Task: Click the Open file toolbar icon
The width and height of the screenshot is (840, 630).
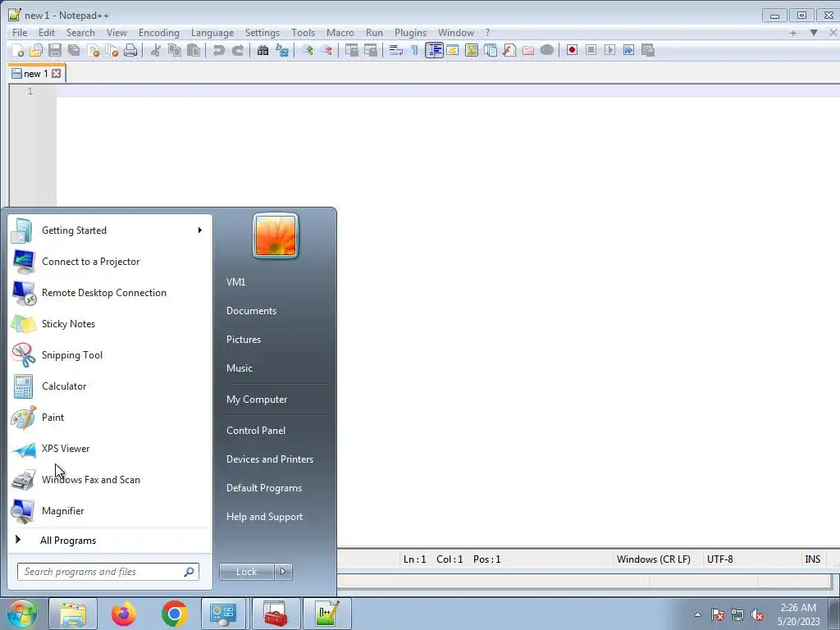Action: 36,50
